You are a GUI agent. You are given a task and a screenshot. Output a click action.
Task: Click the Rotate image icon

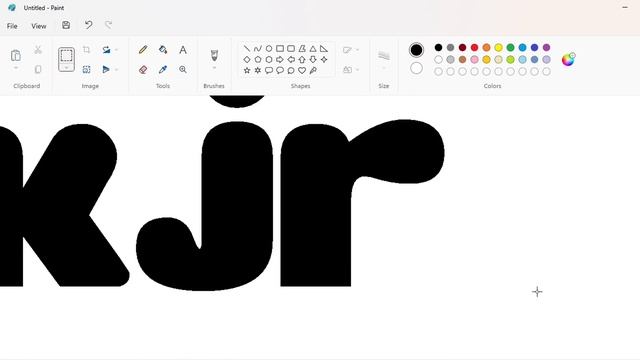click(x=106, y=50)
